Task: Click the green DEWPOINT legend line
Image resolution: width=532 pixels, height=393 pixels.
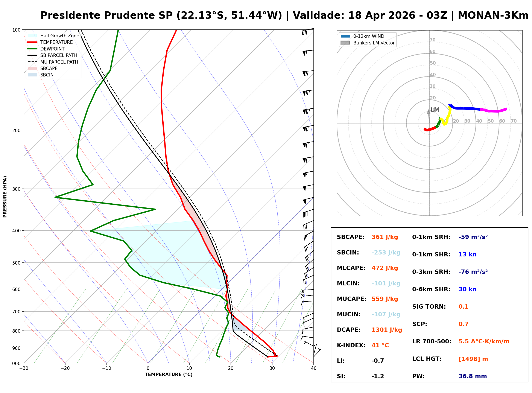Action: tap(32, 49)
